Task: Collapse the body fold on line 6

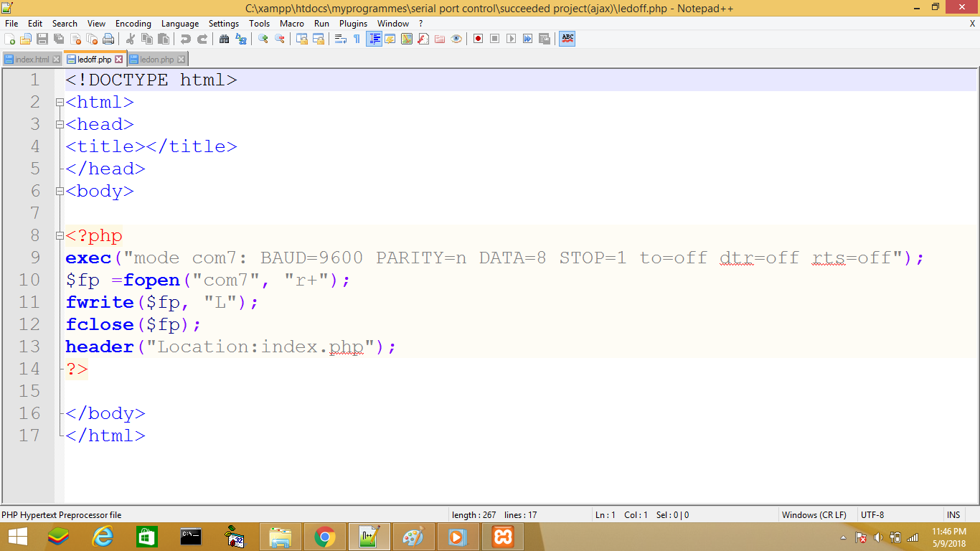Action: pos(60,192)
